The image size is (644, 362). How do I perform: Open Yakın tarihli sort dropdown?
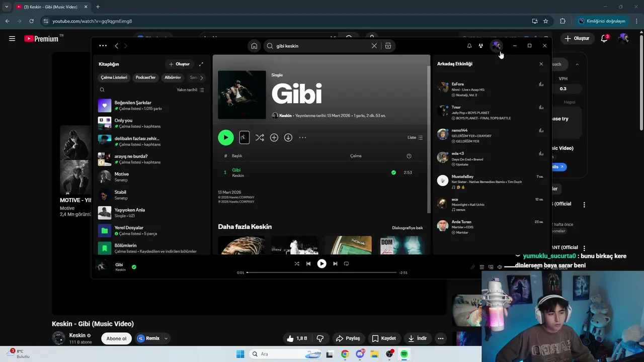point(190,90)
